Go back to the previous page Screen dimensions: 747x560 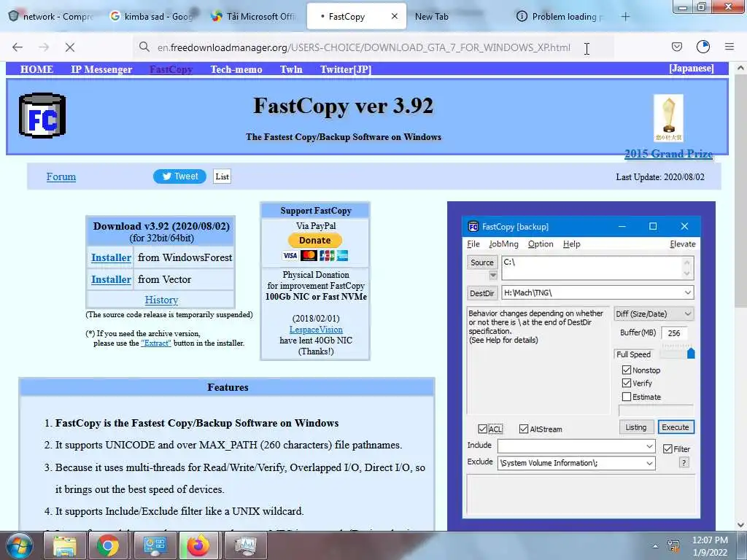tap(18, 47)
